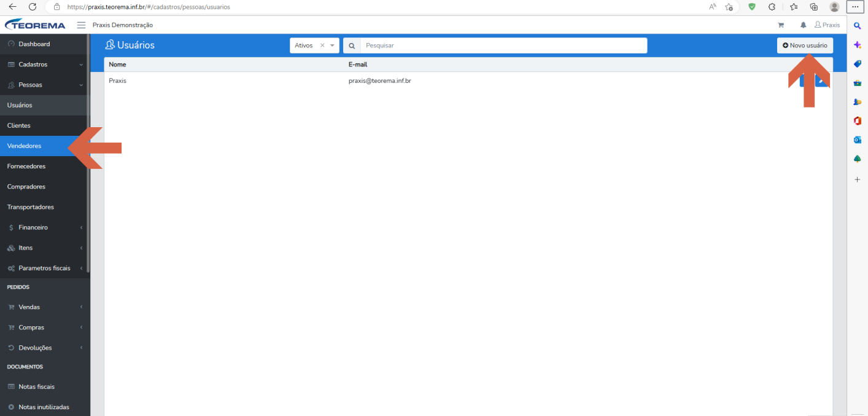Screen dimensions: 868x416
Task: Open the green tree sidebar icon
Action: click(x=858, y=159)
